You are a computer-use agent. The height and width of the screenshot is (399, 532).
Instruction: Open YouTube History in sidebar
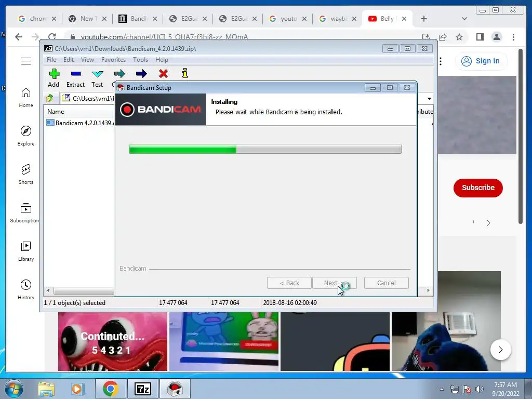coord(26,289)
